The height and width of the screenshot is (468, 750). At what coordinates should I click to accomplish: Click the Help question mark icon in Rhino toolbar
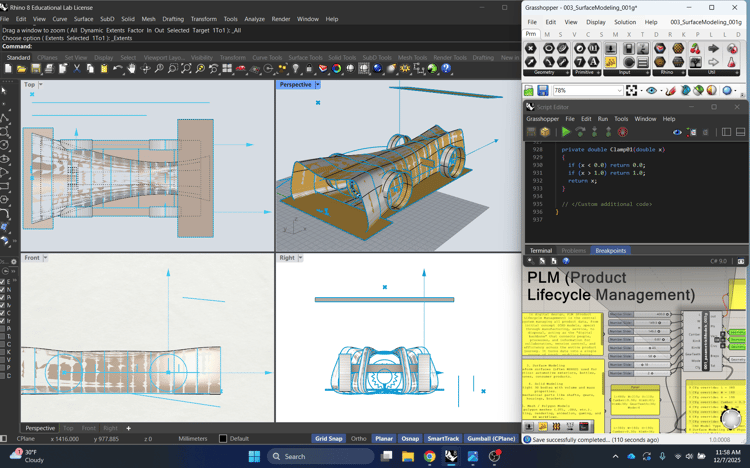446,69
